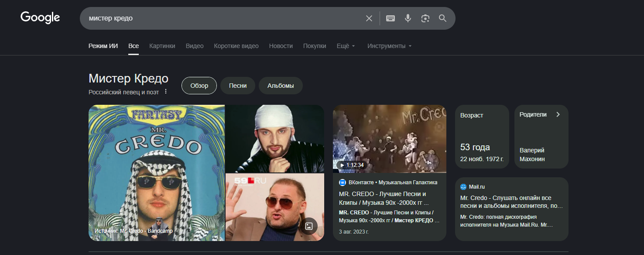
Task: Start voice search with microphone icon
Action: click(408, 18)
